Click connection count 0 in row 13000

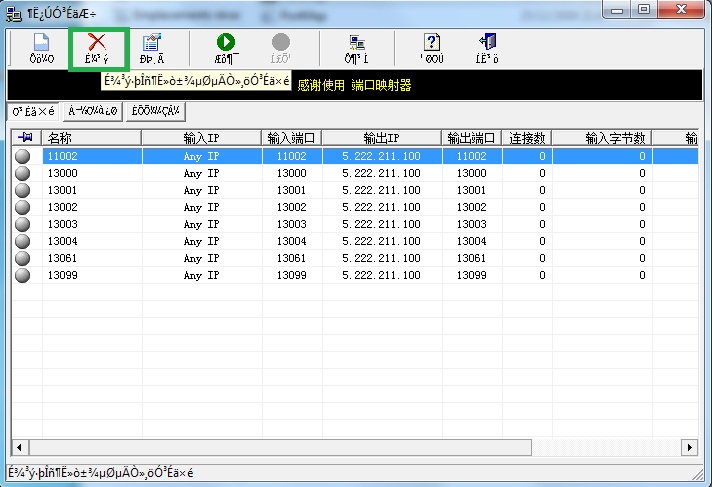pos(542,173)
